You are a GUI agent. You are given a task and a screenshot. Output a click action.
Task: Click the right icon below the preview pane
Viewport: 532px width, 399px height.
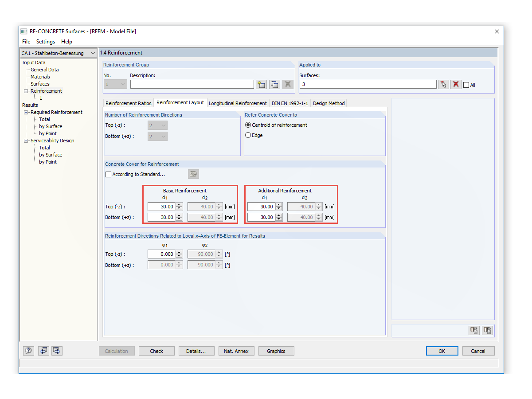tap(488, 330)
